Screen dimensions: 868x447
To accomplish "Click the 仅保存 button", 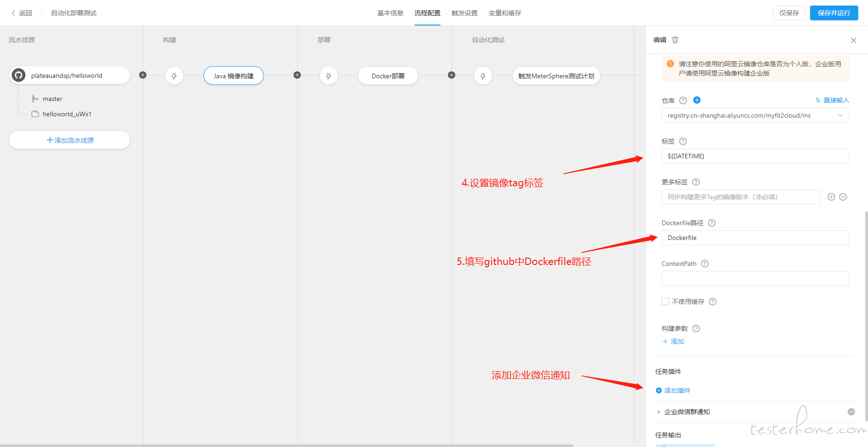I will tap(789, 13).
